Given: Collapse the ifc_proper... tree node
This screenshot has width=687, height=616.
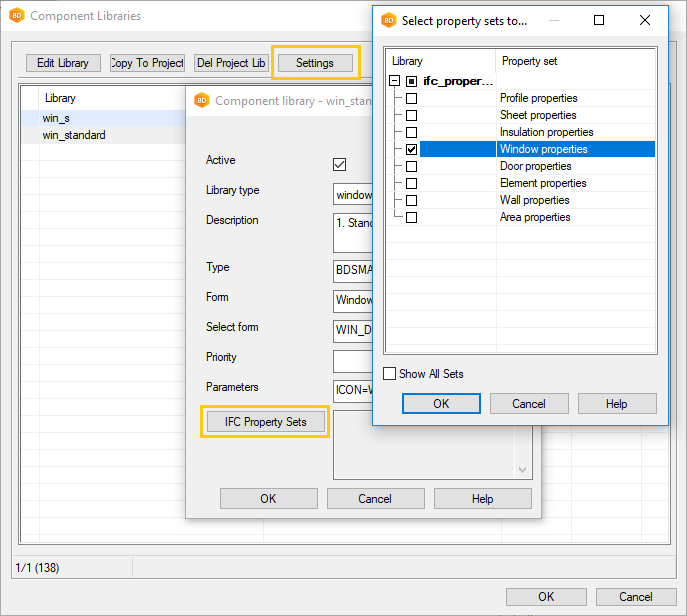Looking at the screenshot, I should point(394,81).
